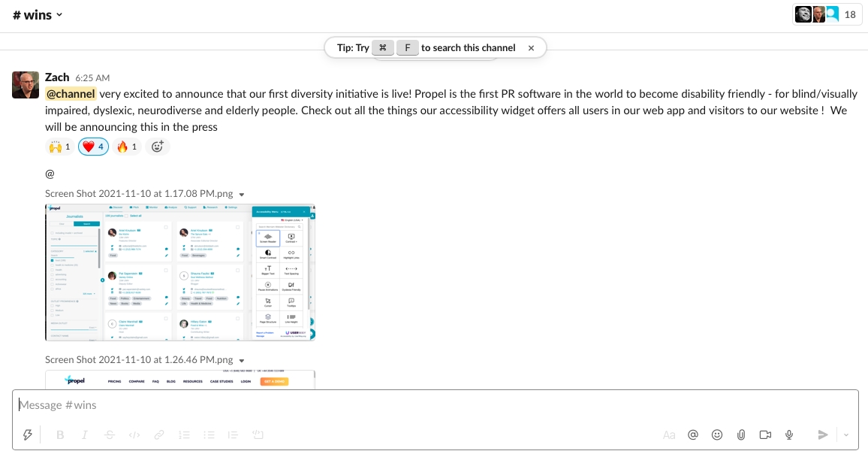Insert a code block

pos(258,435)
